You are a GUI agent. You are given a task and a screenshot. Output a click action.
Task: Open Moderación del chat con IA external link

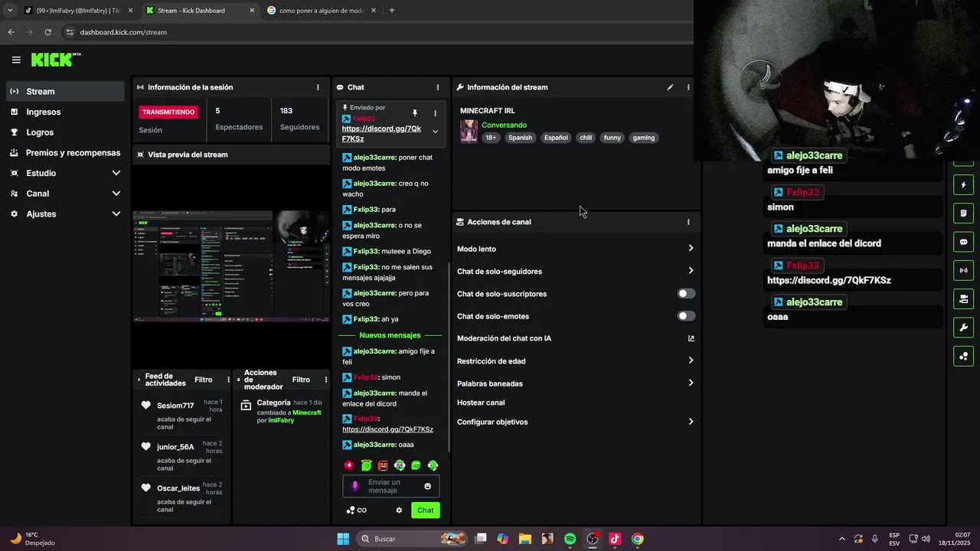[691, 338]
